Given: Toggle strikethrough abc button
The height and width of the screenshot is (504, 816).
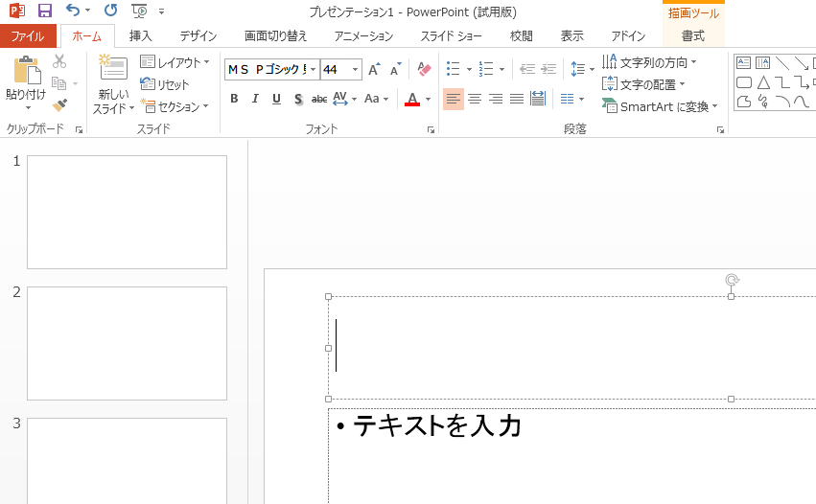Looking at the screenshot, I should pyautogui.click(x=319, y=99).
